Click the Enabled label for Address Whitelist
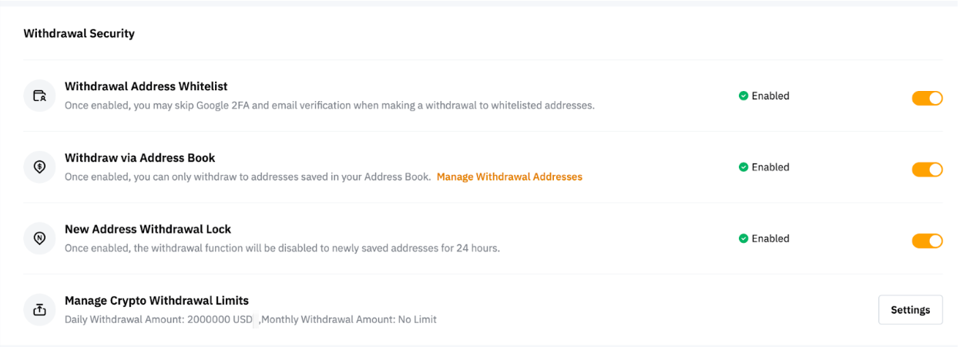This screenshot has height=347, width=980. (770, 96)
